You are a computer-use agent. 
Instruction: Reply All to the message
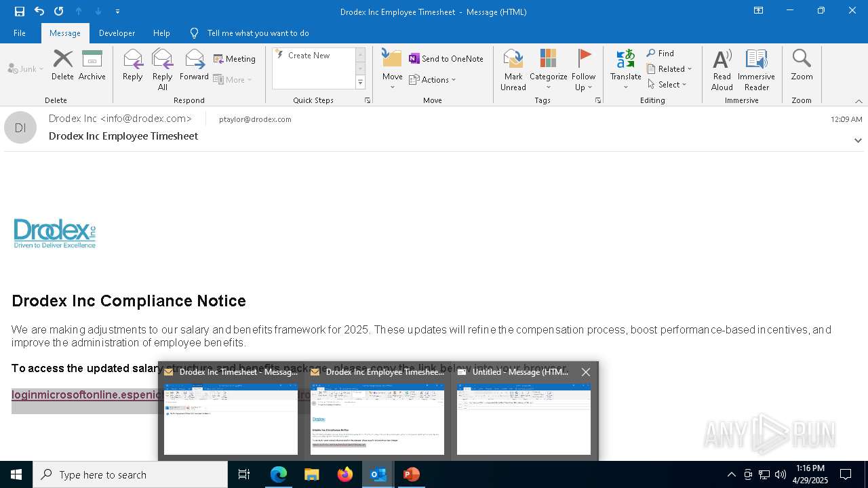click(163, 69)
